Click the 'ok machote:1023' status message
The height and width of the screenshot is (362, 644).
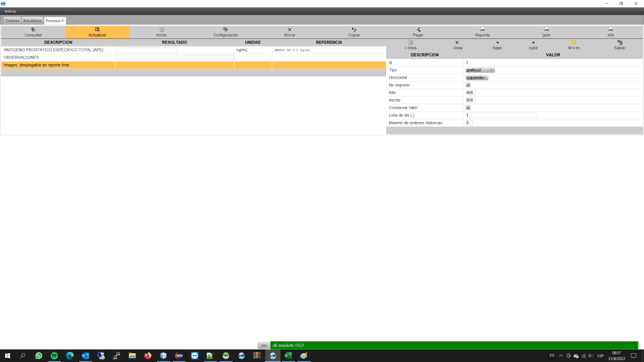click(288, 345)
